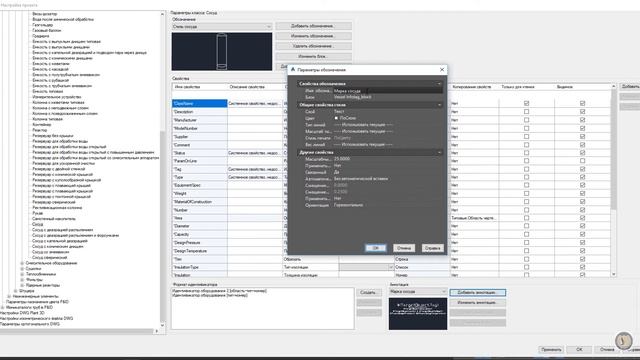
Task: Toggle visible checkbox for the Tag row
Action: 582,169
